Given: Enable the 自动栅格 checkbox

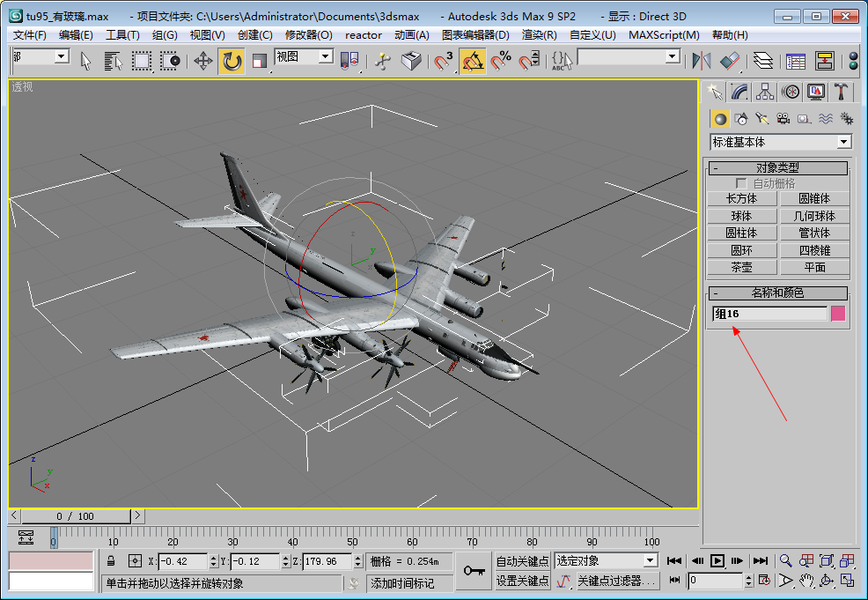Looking at the screenshot, I should (x=741, y=183).
